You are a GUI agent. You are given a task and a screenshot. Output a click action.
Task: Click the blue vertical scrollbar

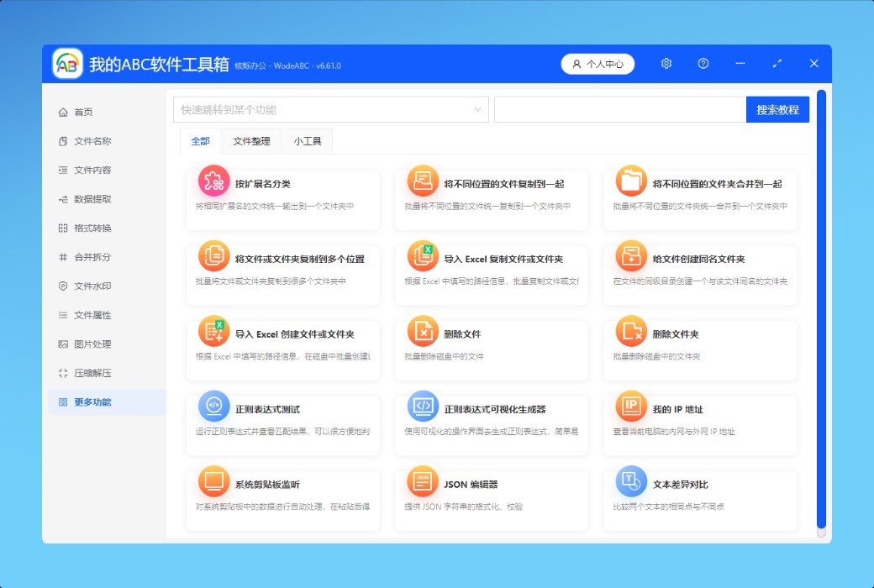(821, 309)
